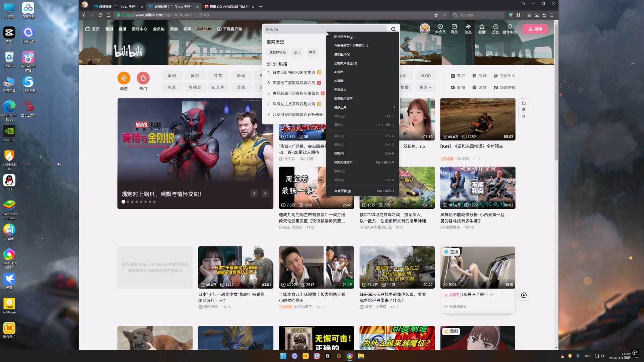This screenshot has height=362, width=644.
Task: Open the 大会员 icon in bilibili header
Action: pyautogui.click(x=440, y=29)
